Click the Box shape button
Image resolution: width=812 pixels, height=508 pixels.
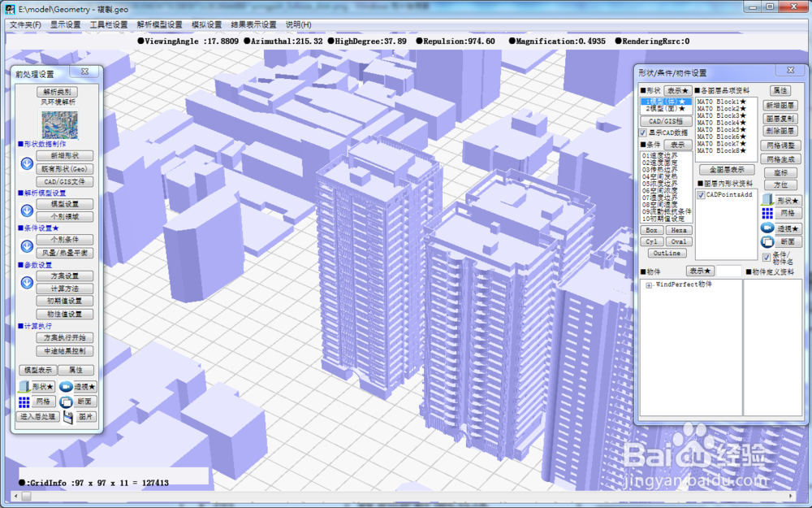652,230
